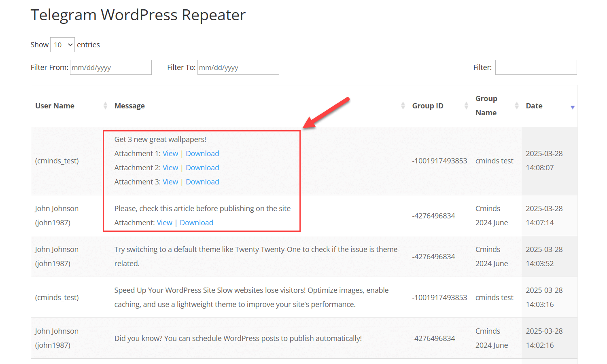View Attachment 3 of wallpapers message
Viewport: 607px width, 364px height.
pos(170,182)
